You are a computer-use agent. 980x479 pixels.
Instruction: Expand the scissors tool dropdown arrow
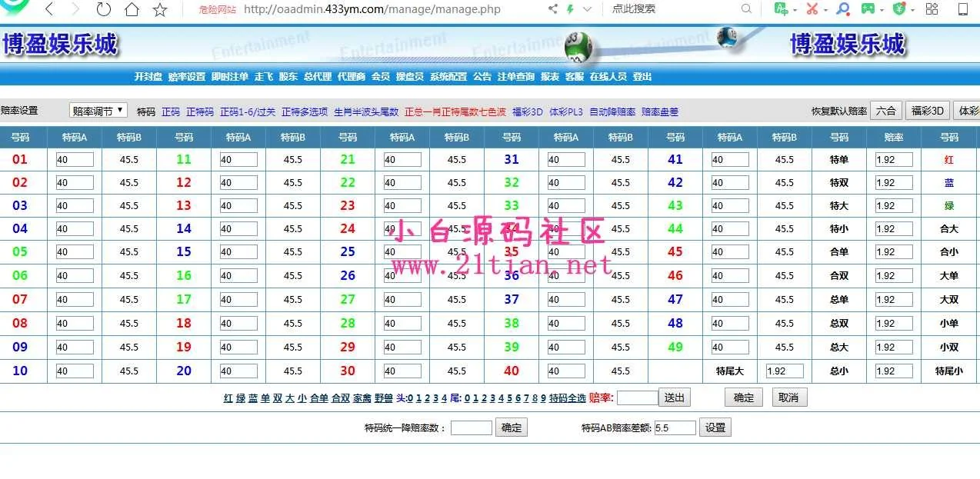tap(825, 10)
